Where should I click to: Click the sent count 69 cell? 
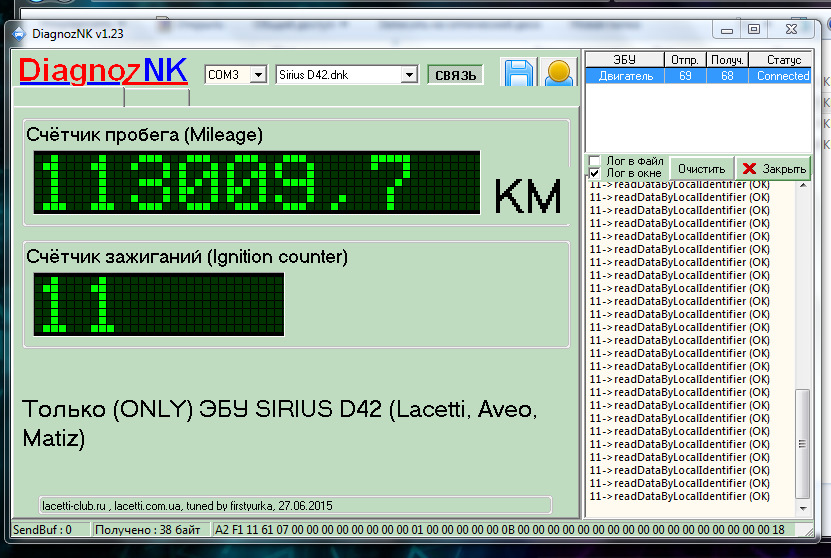(685, 76)
